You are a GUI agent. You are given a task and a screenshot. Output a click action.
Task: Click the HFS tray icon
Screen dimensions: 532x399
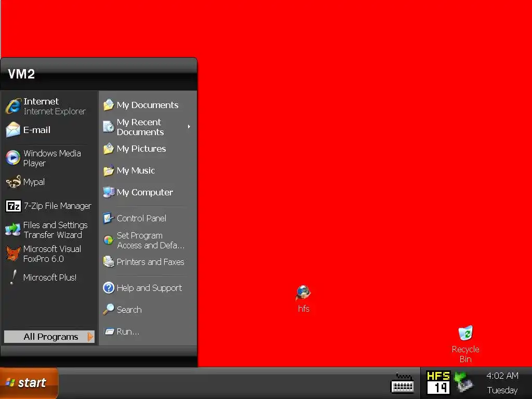point(438,383)
